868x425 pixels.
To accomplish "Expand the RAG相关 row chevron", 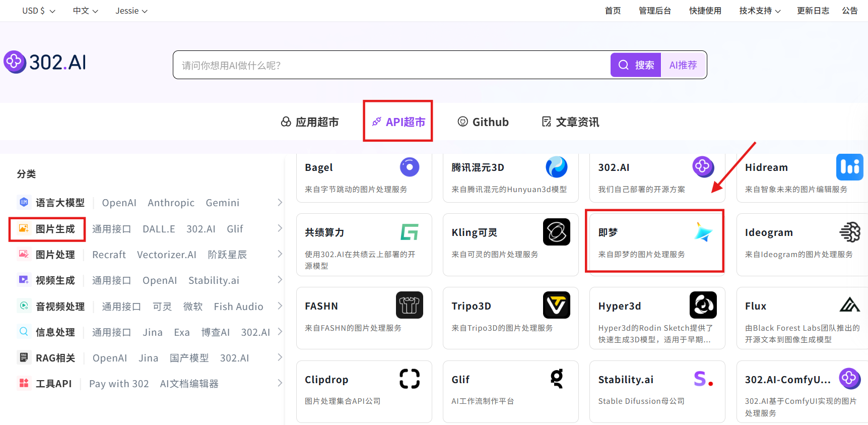I will coord(280,357).
